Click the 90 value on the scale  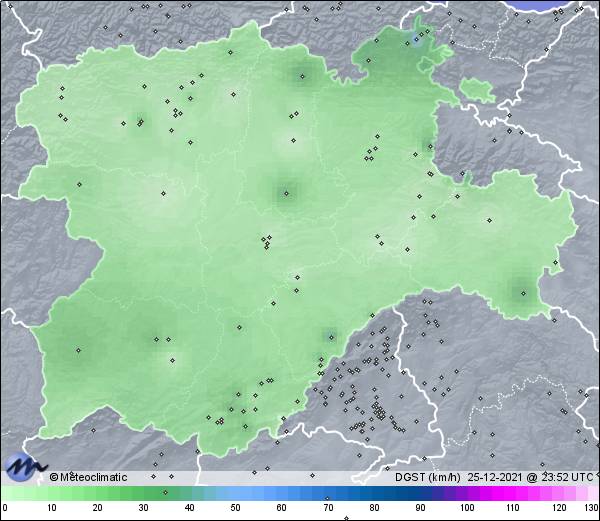(x=421, y=508)
